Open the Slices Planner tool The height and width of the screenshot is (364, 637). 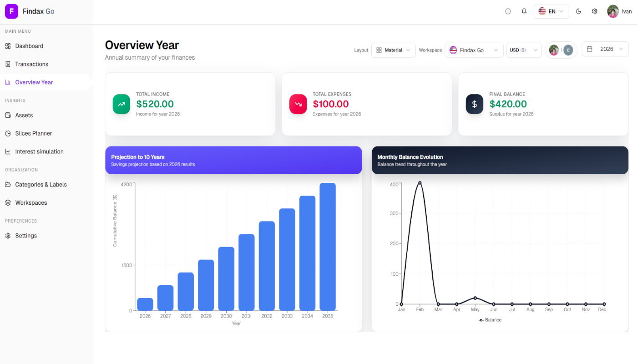(x=33, y=133)
